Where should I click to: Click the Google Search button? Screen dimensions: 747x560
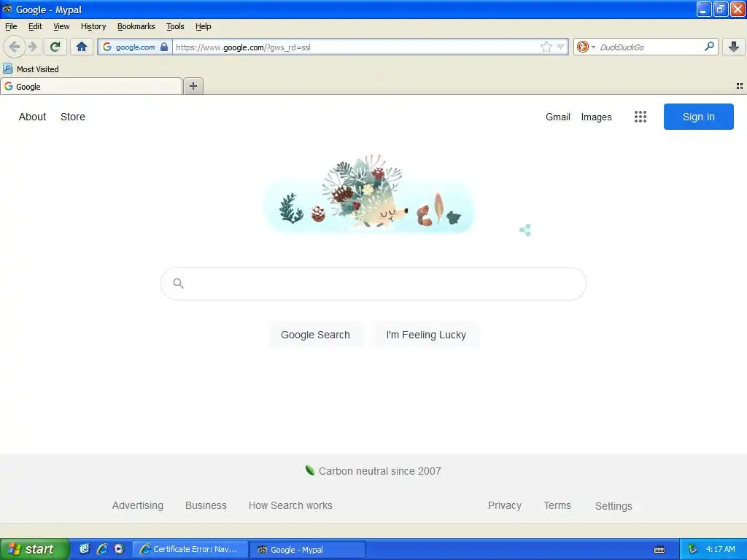(x=315, y=335)
